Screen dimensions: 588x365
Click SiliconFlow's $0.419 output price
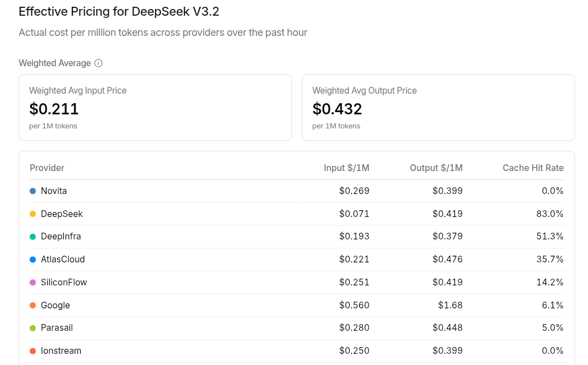pos(447,283)
